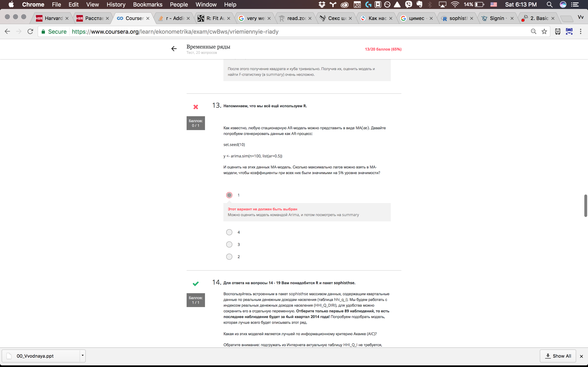Screen dimensions: 588x367
Task: Select answer option 3 for question 13
Action: pos(229,244)
